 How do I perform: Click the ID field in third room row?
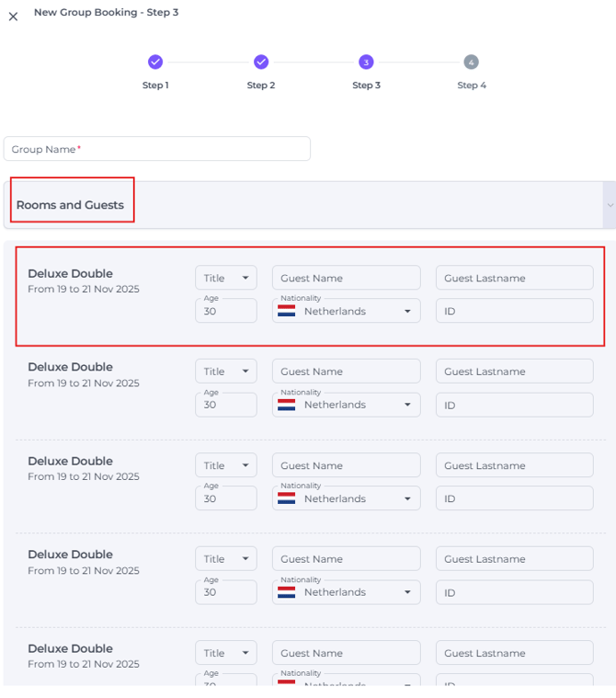514,498
